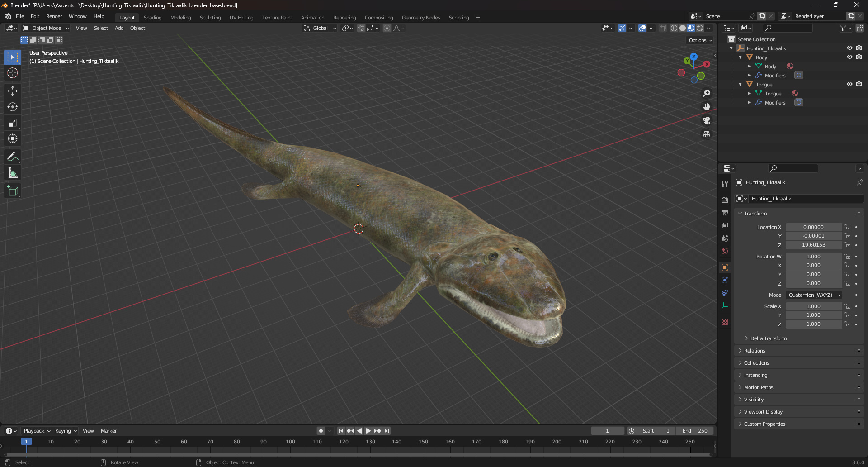Image resolution: width=868 pixels, height=467 pixels.
Task: Switch to the Geometry Nodes workspace tab
Action: click(421, 18)
